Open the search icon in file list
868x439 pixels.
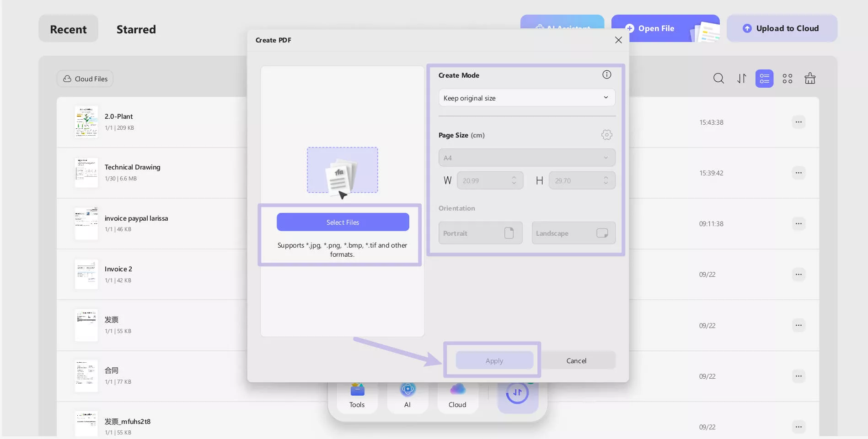tap(718, 78)
